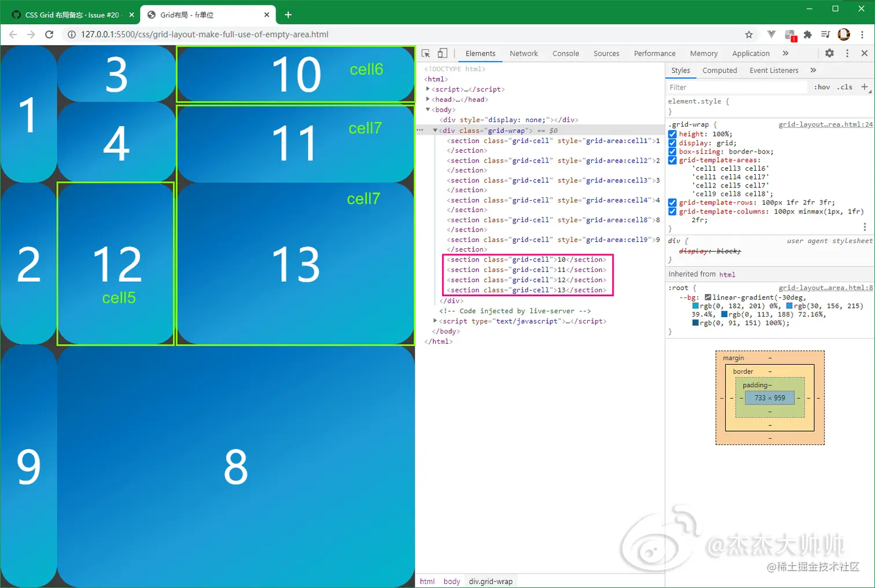Click the browser address bar URL
Viewport: 875px width, 588px height.
205,34
